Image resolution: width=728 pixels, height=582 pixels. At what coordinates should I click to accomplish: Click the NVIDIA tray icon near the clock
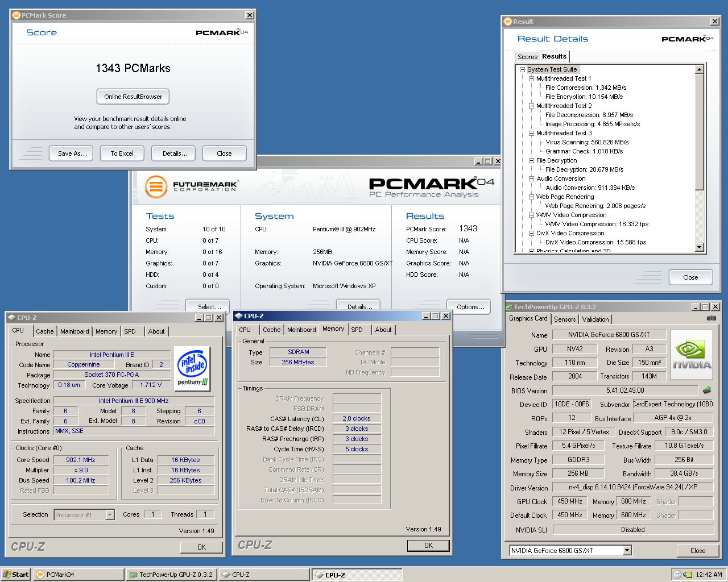(x=688, y=575)
